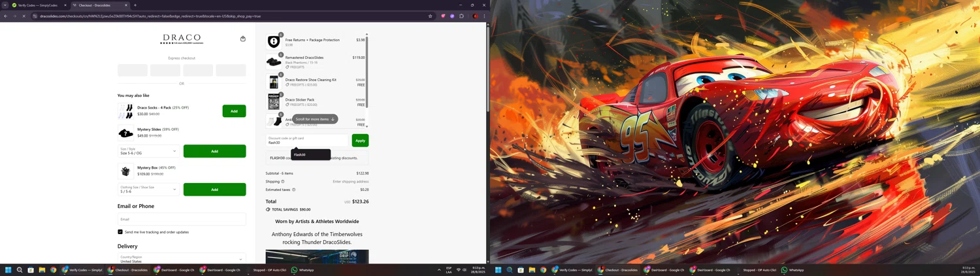Click the order summary items scrollbar
The height and width of the screenshot is (276, 980).
(x=367, y=72)
